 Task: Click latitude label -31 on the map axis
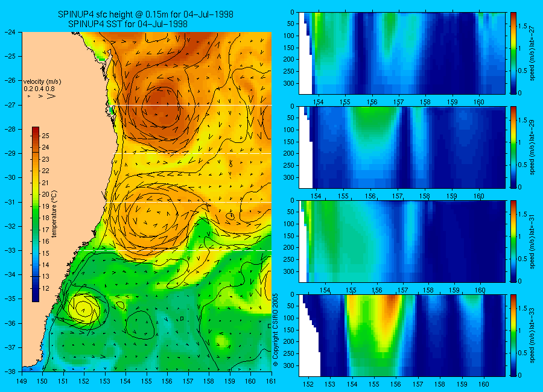pos(10,202)
